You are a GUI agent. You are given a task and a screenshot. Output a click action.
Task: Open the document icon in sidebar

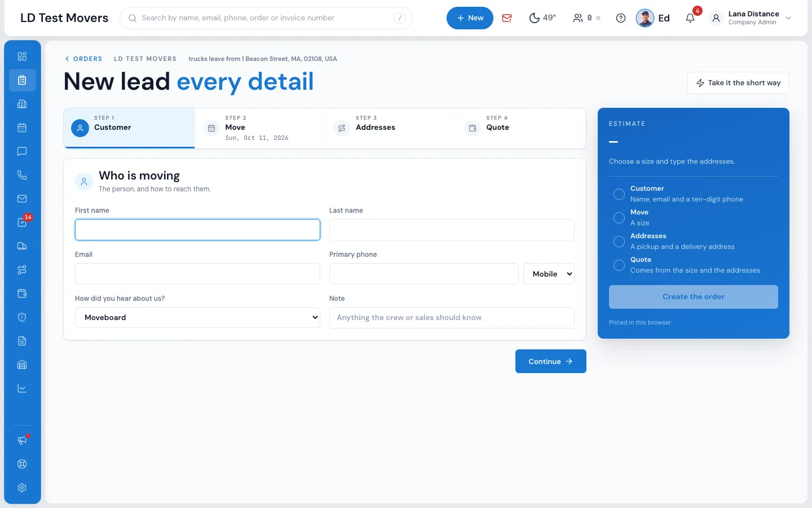[x=22, y=341]
